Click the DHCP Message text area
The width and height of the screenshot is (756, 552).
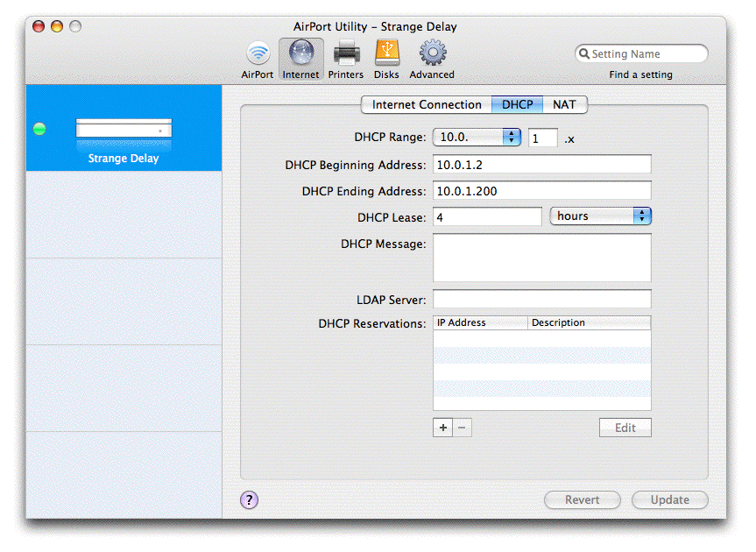541,258
